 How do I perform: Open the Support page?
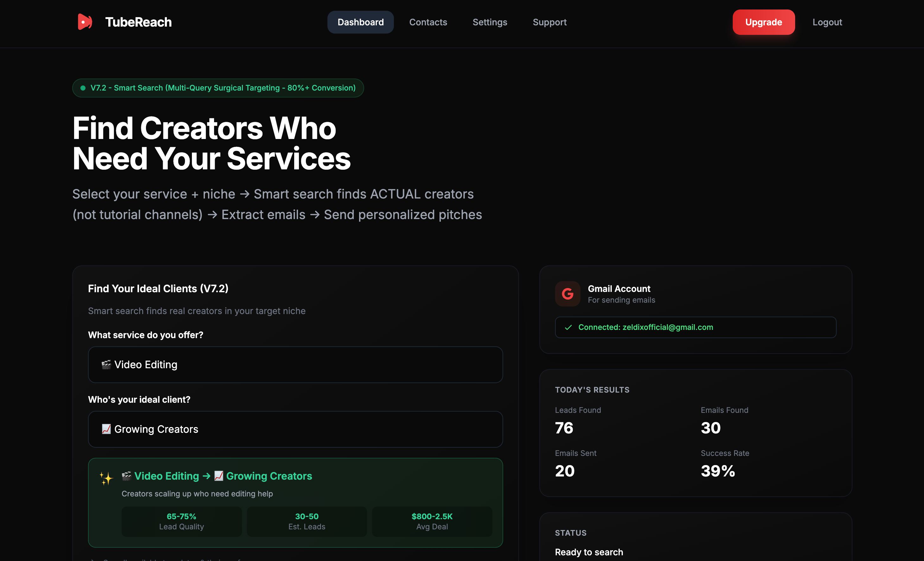click(x=549, y=22)
